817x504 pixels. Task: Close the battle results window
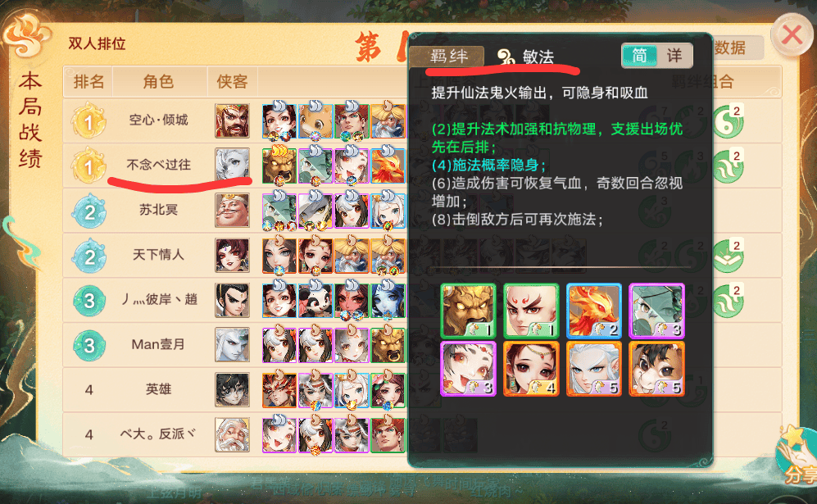point(792,35)
